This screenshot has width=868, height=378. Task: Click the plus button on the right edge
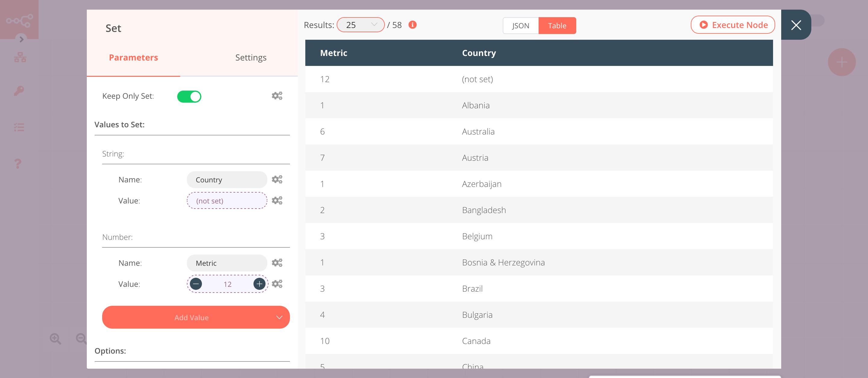(x=842, y=62)
